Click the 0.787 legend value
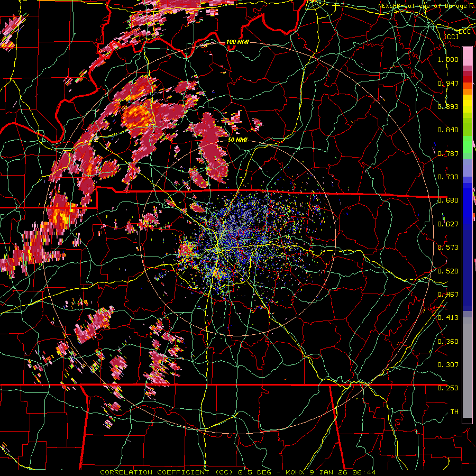The image size is (476, 476). pos(448,153)
